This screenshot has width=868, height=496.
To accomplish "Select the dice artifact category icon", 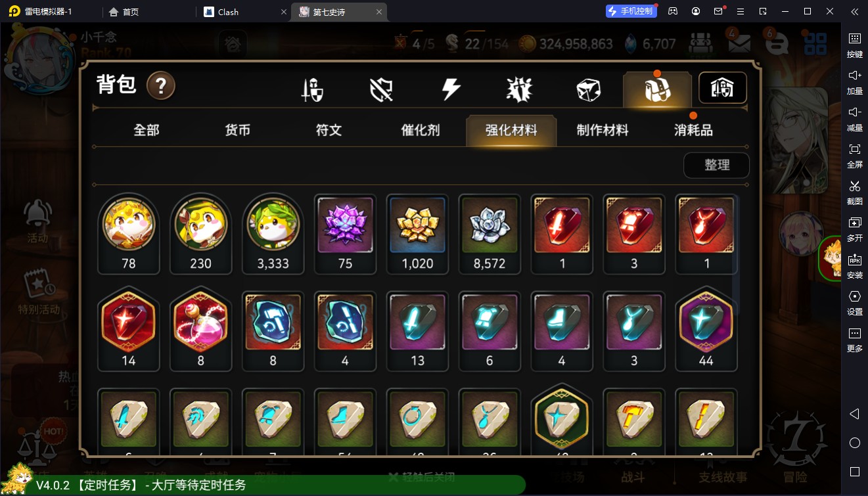I will pos(588,90).
